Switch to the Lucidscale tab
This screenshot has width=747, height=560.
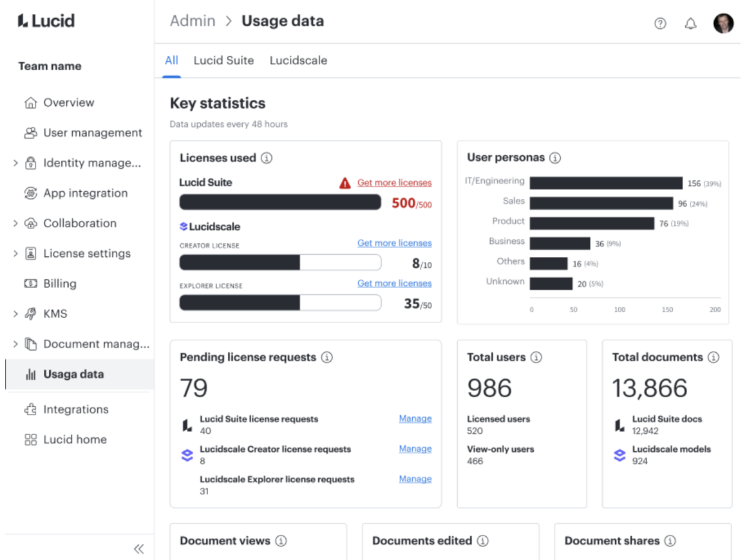click(298, 61)
